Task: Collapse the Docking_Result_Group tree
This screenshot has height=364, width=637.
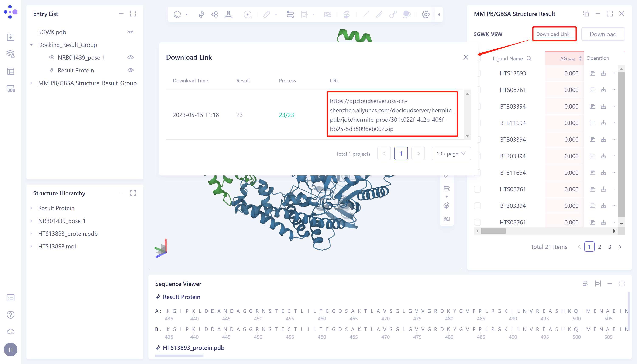Action: click(31, 45)
